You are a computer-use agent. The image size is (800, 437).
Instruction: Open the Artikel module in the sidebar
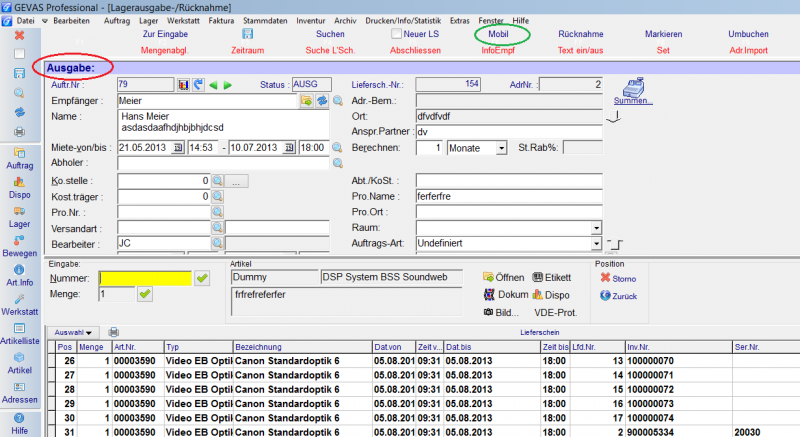click(19, 363)
